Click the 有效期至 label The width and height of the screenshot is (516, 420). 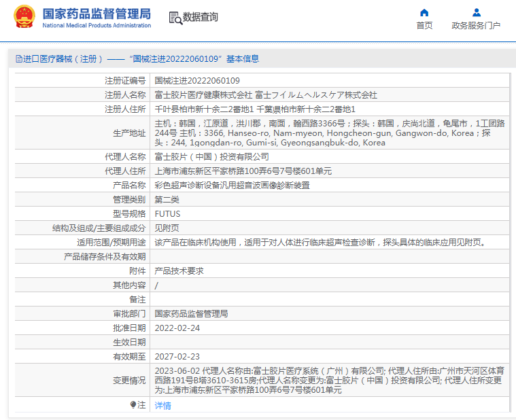pos(129,357)
